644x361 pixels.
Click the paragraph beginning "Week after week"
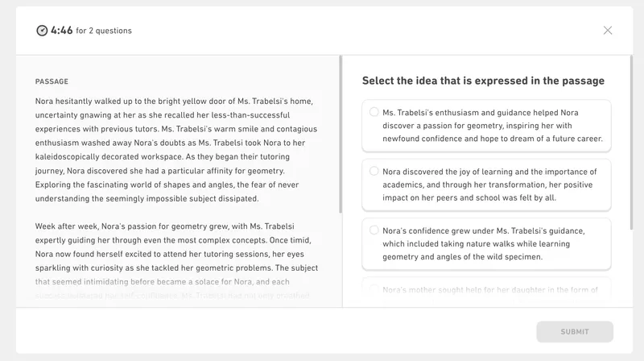pyautogui.click(x=179, y=253)
